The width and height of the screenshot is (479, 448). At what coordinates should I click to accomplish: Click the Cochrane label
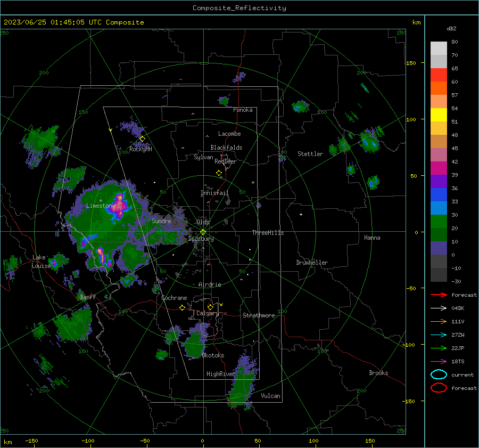pyautogui.click(x=174, y=298)
